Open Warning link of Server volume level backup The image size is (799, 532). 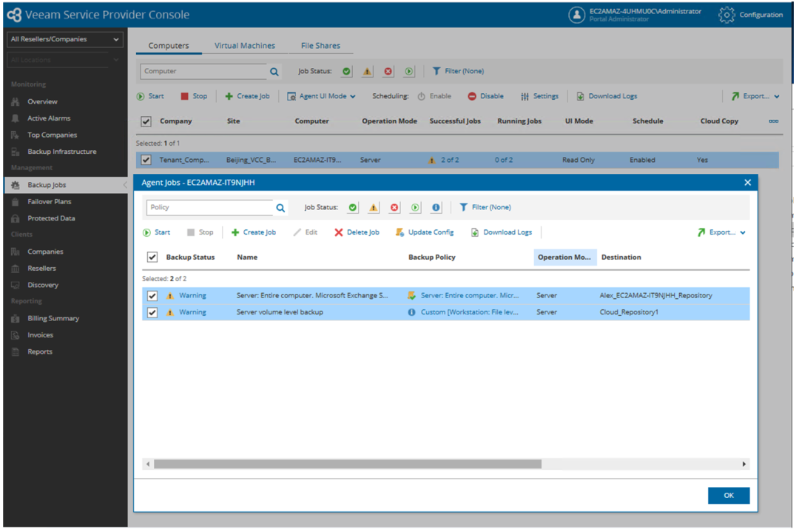(x=192, y=312)
